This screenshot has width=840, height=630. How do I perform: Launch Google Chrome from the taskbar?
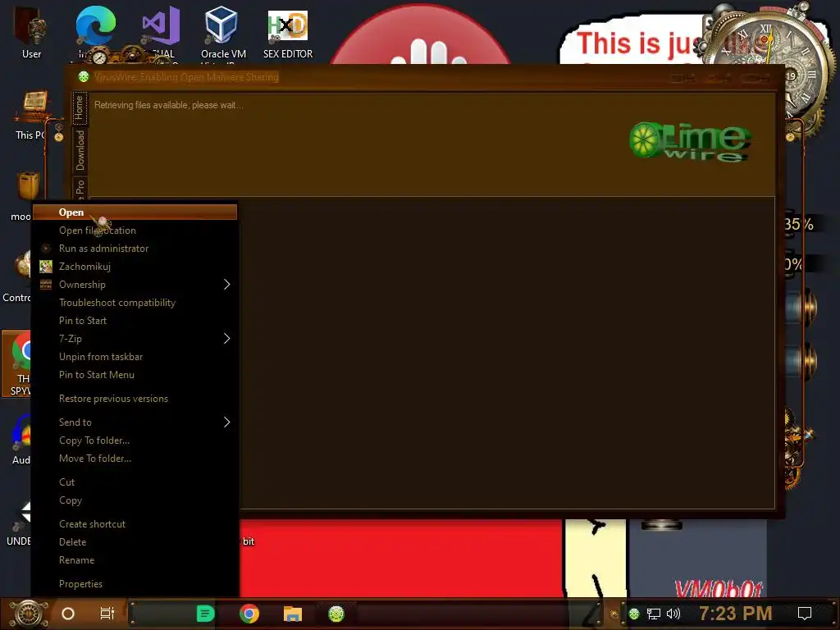pyautogui.click(x=249, y=614)
